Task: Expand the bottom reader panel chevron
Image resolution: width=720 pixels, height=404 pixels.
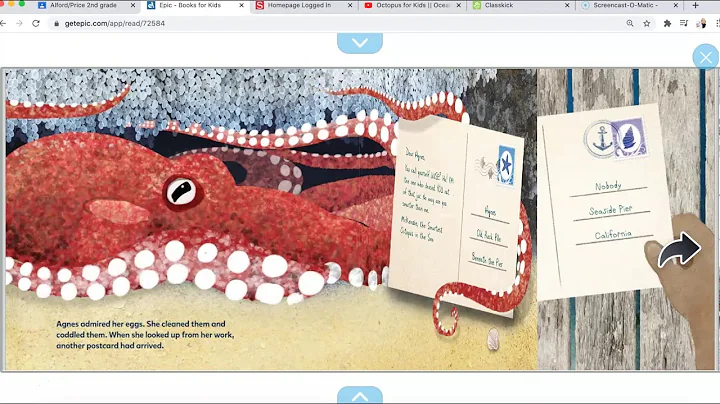Action: [360, 395]
